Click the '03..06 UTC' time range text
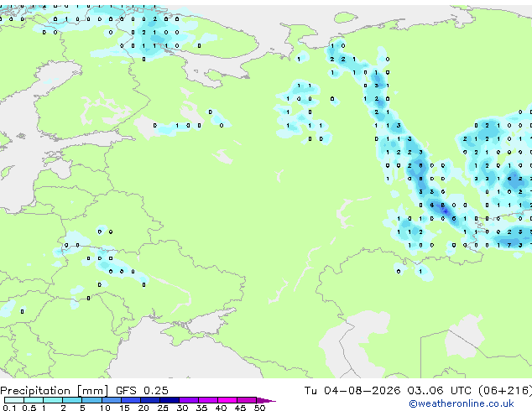 [x=440, y=391]
